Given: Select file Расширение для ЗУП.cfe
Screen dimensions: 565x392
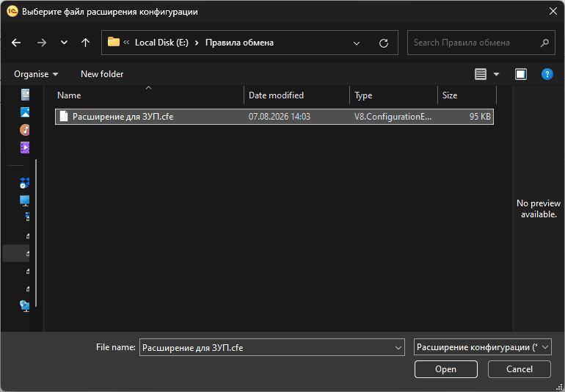Looking at the screenshot, I should click(274, 117).
